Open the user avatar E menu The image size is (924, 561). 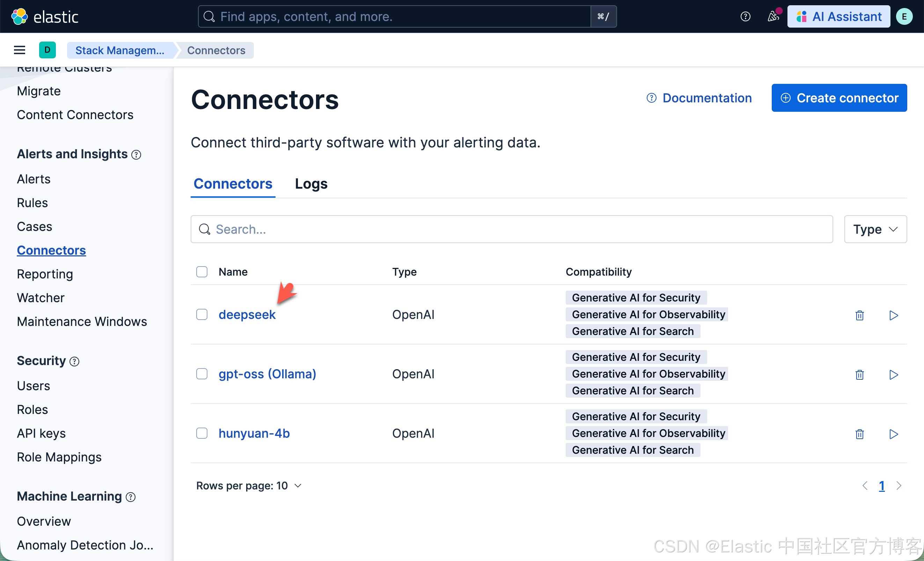click(x=904, y=16)
